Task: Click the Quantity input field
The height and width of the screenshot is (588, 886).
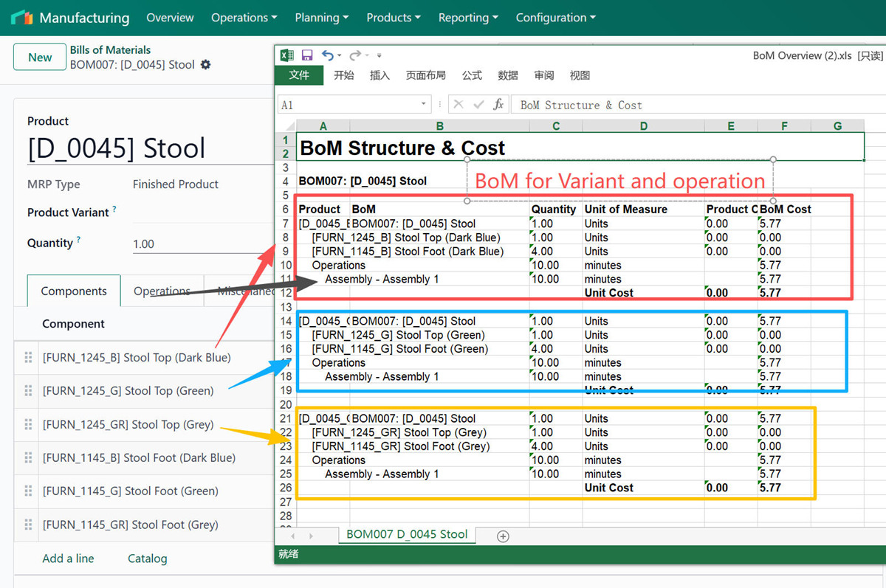Action: pyautogui.click(x=199, y=244)
